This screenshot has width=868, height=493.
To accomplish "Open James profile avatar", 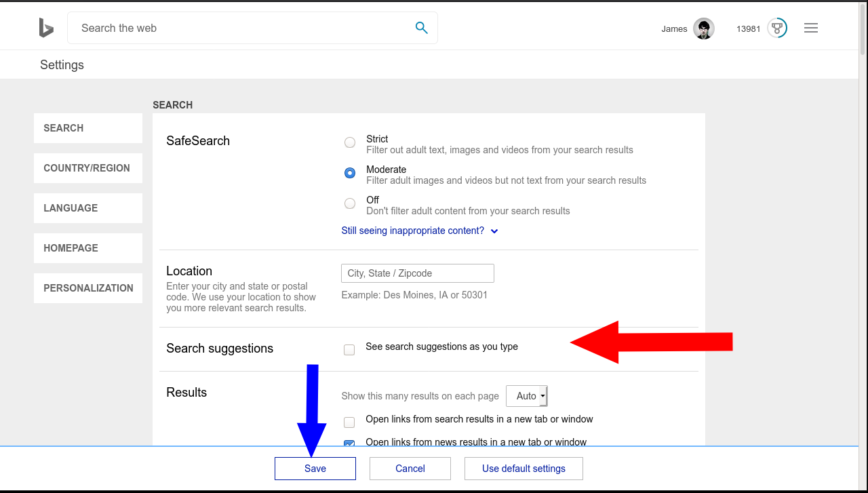I will tap(704, 28).
